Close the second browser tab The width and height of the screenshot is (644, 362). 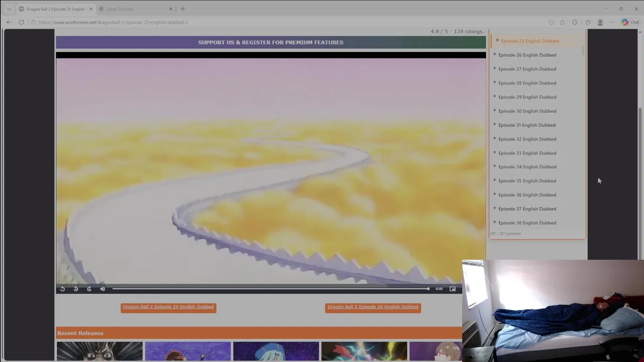pyautogui.click(x=171, y=9)
